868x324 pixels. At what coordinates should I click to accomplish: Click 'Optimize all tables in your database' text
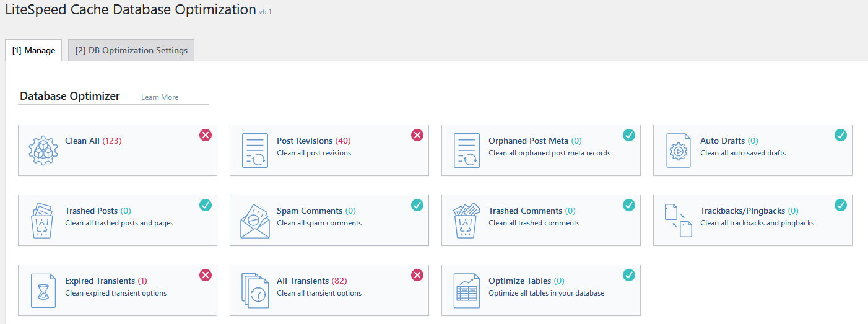[x=546, y=293]
